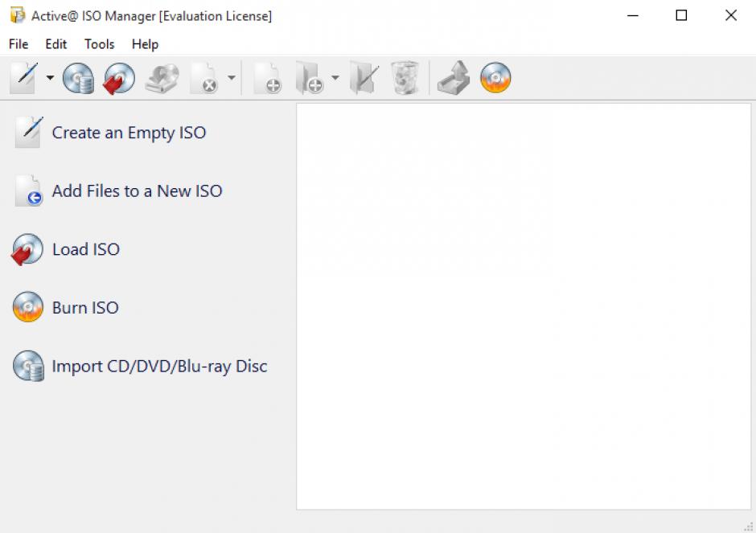Open the File menu
Image resolution: width=756 pixels, height=533 pixels.
point(18,44)
